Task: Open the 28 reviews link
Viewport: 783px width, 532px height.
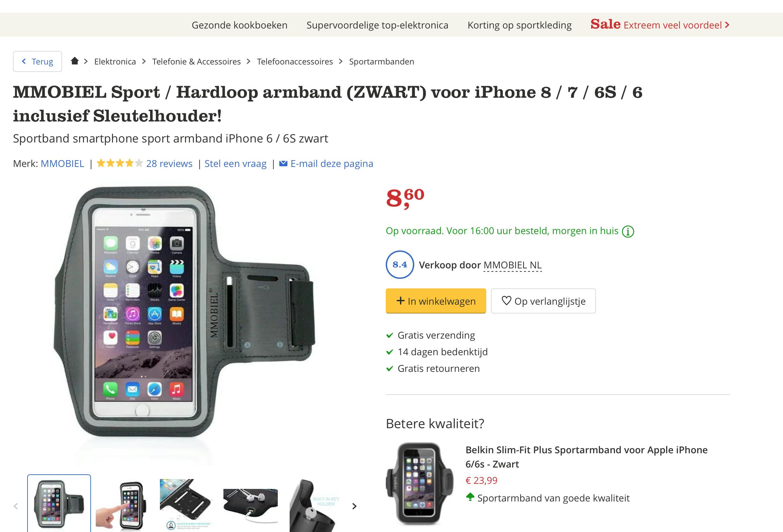Action: pyautogui.click(x=169, y=164)
